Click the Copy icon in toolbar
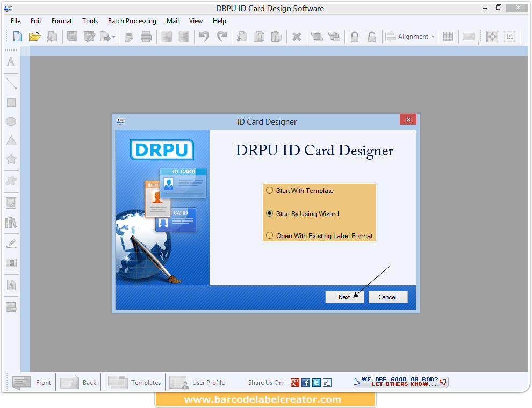Screen dimensions: 532x408 point(259,37)
